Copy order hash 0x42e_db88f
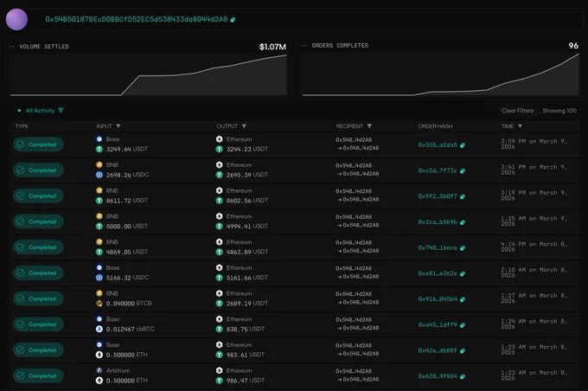This screenshot has height=391, width=588. click(x=463, y=351)
